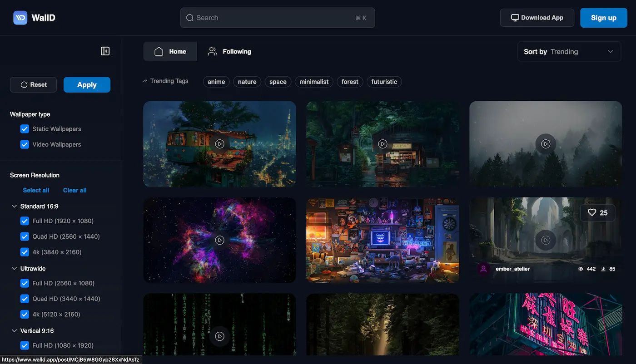The width and height of the screenshot is (636, 364).
Task: Focus the Search input field
Action: pyautogui.click(x=273, y=18)
